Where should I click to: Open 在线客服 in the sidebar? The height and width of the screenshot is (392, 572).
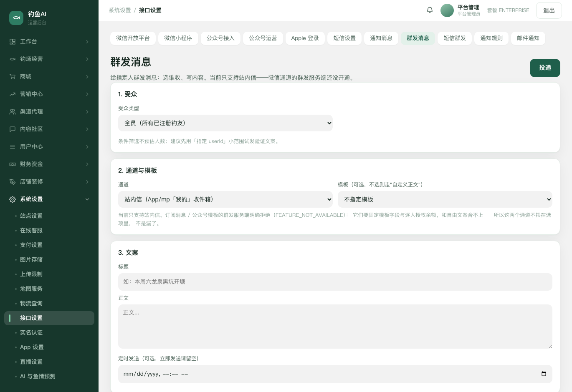(x=49, y=231)
